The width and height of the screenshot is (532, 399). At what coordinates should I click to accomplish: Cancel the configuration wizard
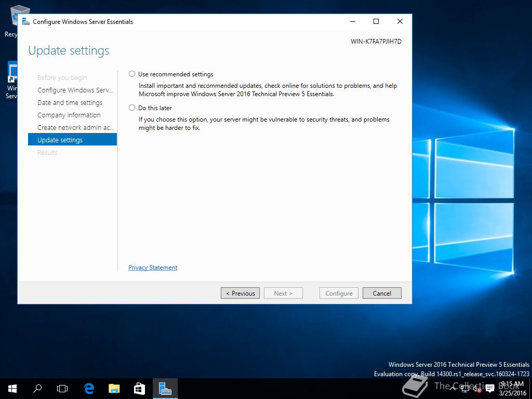382,293
